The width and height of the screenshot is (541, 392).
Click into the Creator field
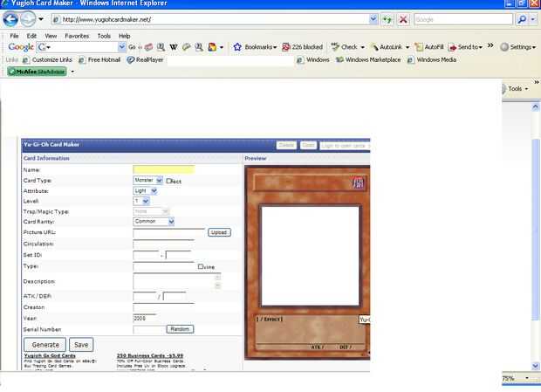point(163,307)
